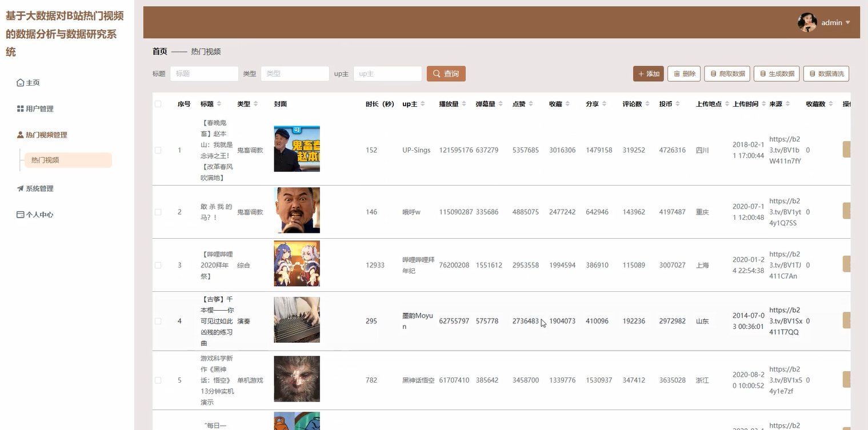Screen dimensions: 868x430
Task: Click the 查询 search button
Action: (x=446, y=74)
